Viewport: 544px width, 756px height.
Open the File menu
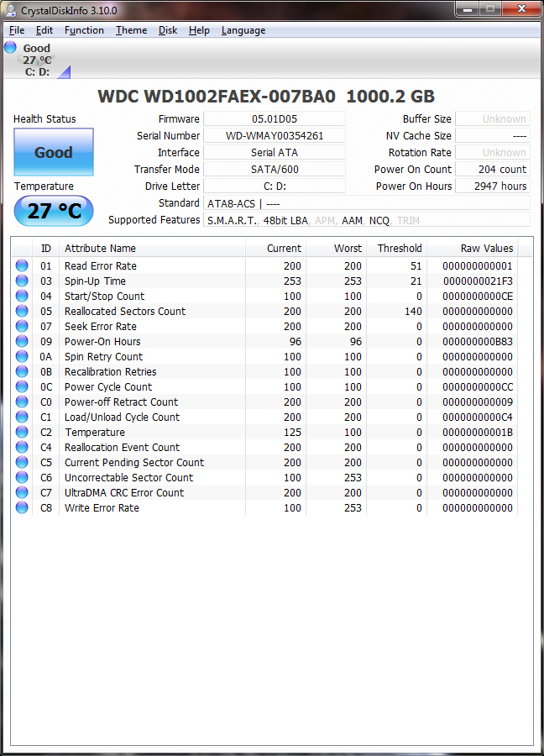17,30
